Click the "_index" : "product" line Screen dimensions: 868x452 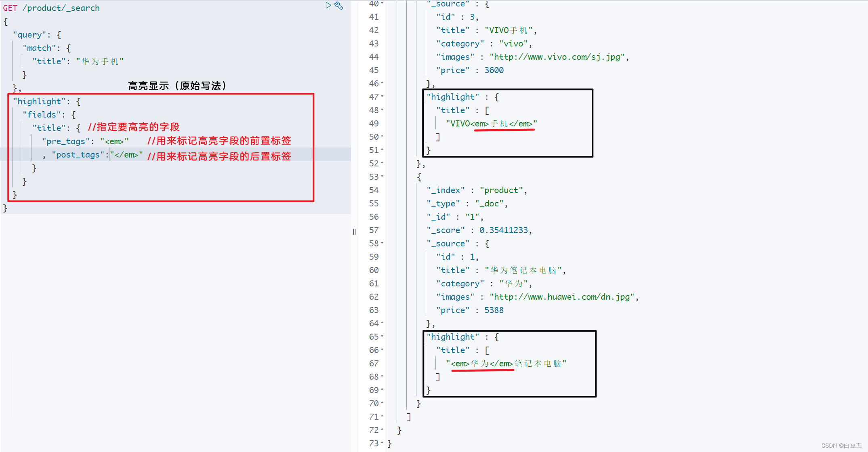point(477,190)
